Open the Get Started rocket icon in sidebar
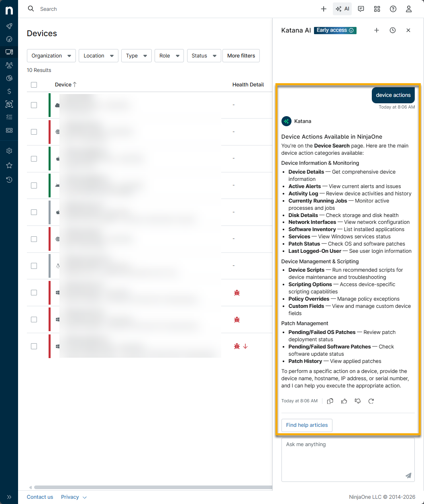Image resolution: width=424 pixels, height=504 pixels. [9, 26]
